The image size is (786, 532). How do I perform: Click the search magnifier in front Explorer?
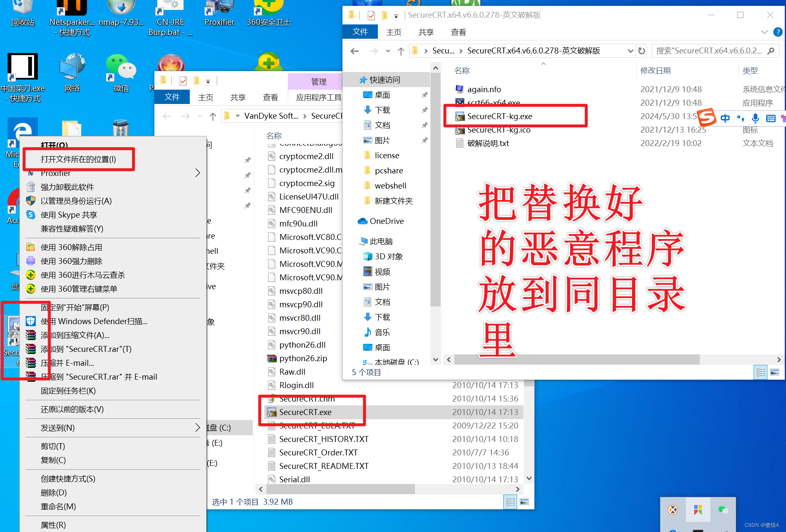[771, 51]
